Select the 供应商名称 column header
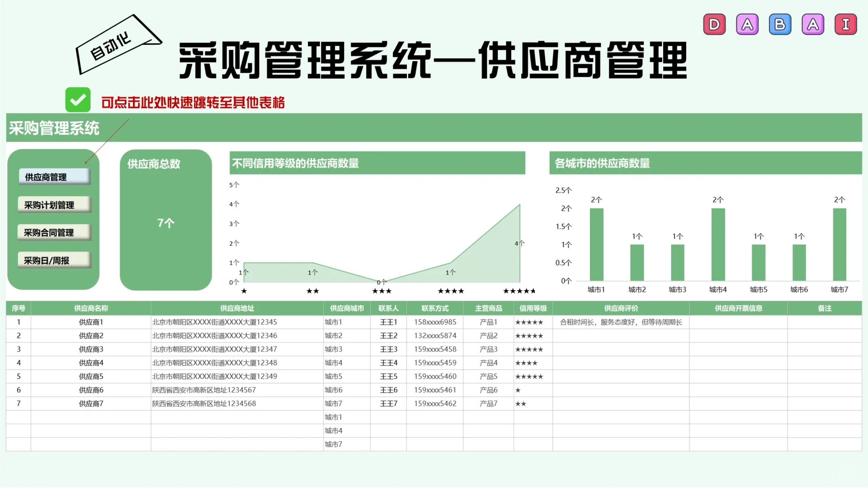Viewport: 868px width, 488px height. (x=90, y=308)
